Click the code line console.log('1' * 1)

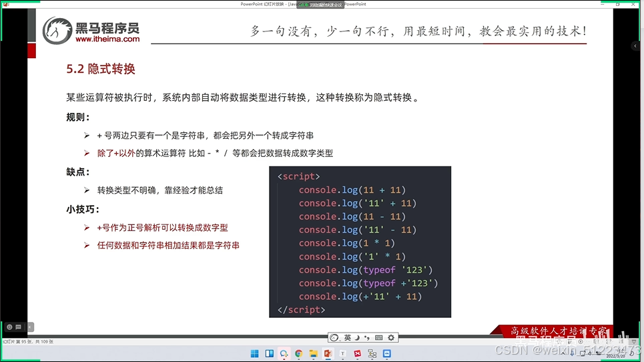click(352, 257)
